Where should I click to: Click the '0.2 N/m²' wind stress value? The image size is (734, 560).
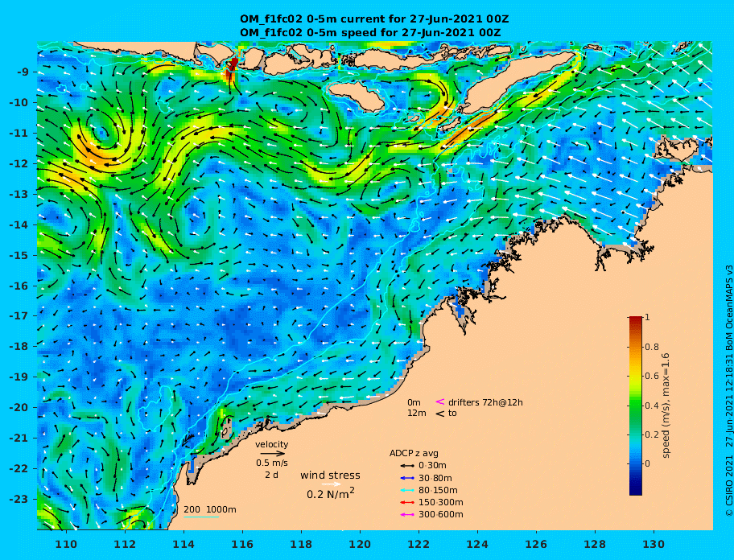(331, 493)
